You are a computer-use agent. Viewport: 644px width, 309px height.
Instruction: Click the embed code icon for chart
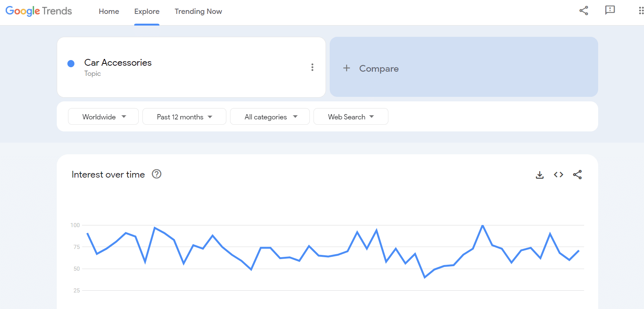[x=558, y=175]
